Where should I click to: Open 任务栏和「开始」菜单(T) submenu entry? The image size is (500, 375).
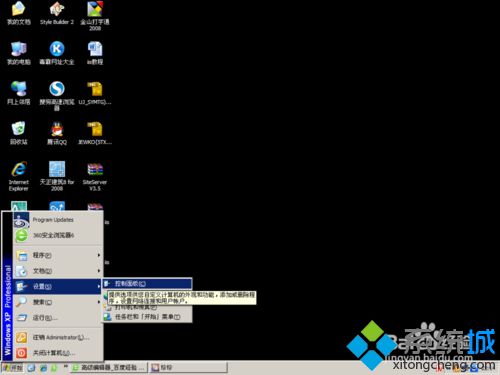(147, 317)
